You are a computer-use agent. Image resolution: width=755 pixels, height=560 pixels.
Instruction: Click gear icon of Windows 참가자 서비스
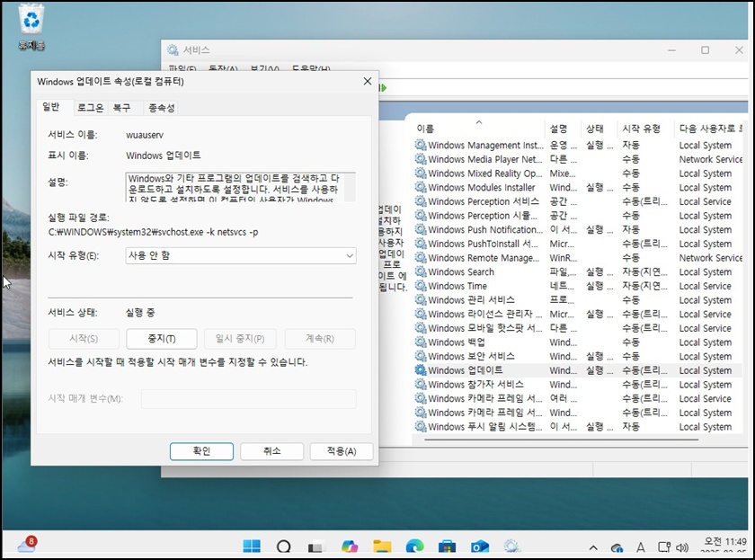(421, 384)
